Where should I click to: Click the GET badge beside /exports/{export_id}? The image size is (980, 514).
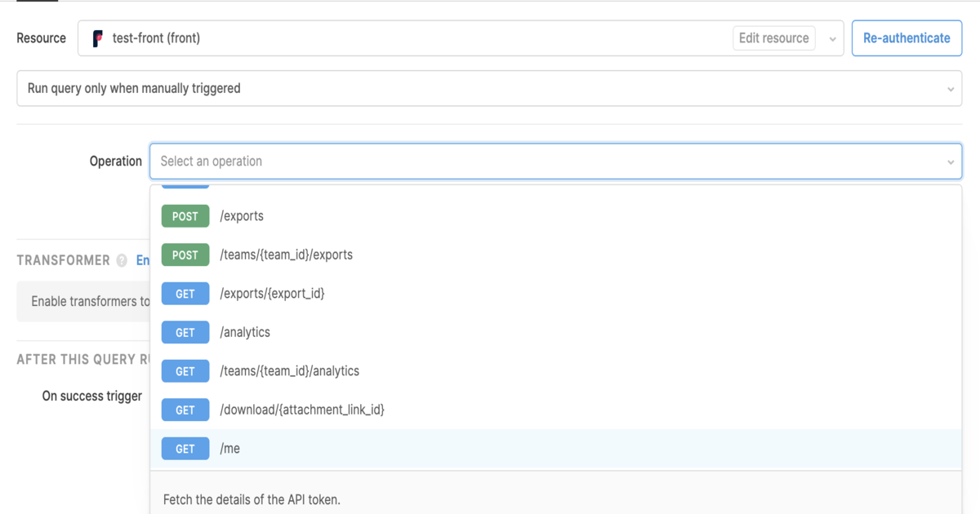pos(185,294)
